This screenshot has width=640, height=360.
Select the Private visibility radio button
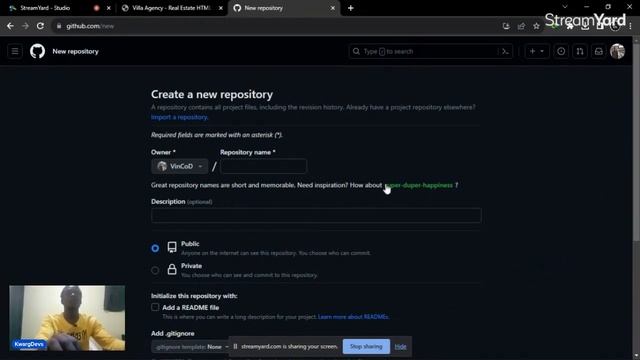[x=155, y=270]
